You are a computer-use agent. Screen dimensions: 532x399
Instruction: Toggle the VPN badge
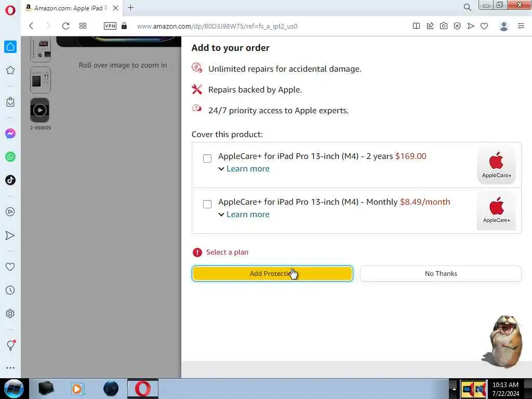[x=110, y=26]
